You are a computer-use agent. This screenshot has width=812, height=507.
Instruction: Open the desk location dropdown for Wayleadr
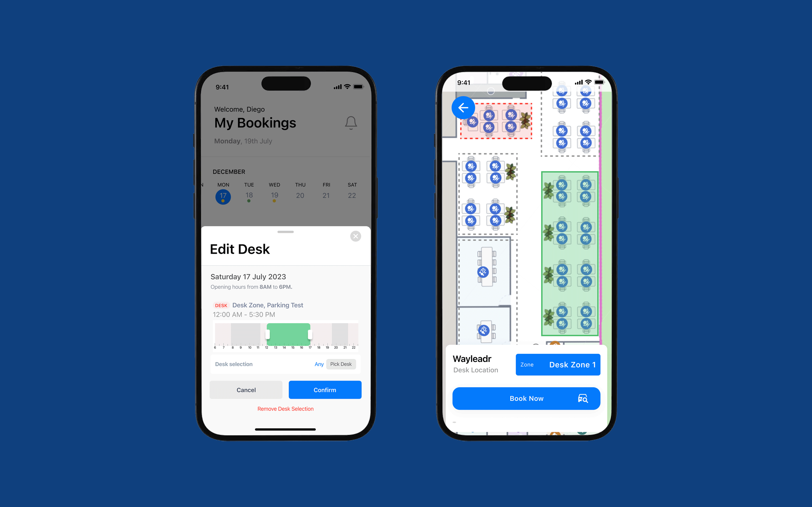pyautogui.click(x=556, y=364)
